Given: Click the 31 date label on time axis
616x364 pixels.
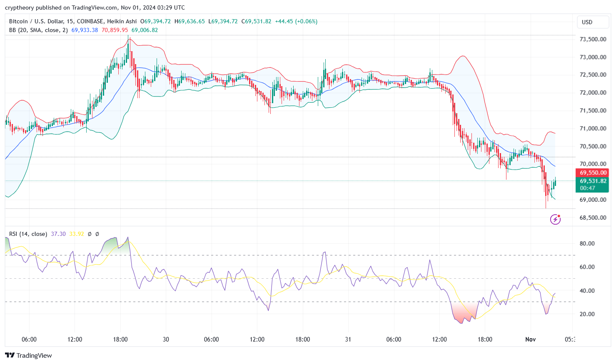Looking at the screenshot, I should (x=348, y=339).
